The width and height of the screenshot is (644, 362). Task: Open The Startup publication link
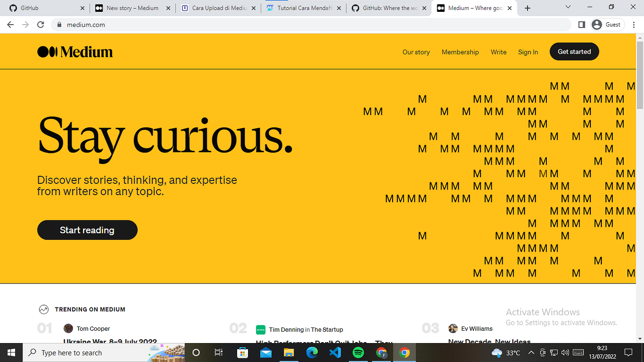(x=327, y=329)
